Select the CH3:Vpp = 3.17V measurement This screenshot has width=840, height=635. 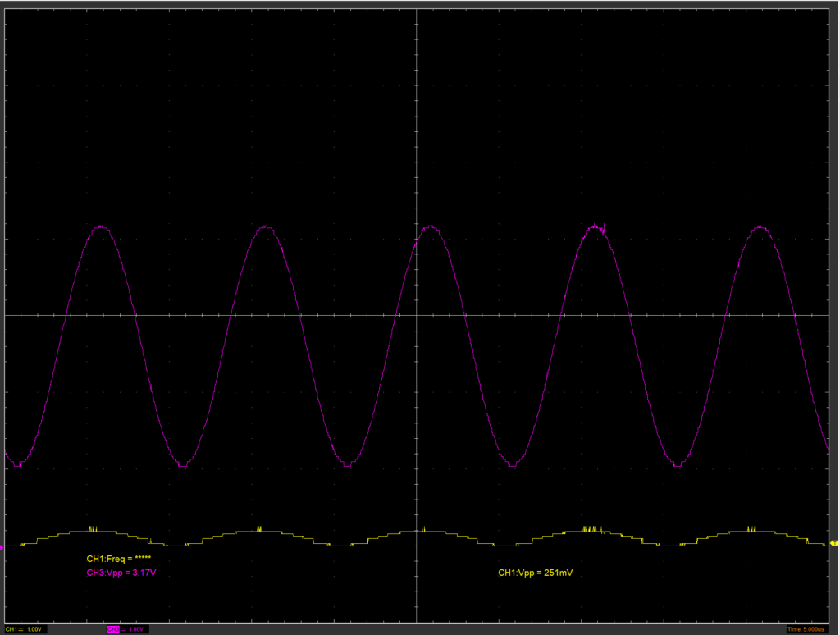pos(121,573)
